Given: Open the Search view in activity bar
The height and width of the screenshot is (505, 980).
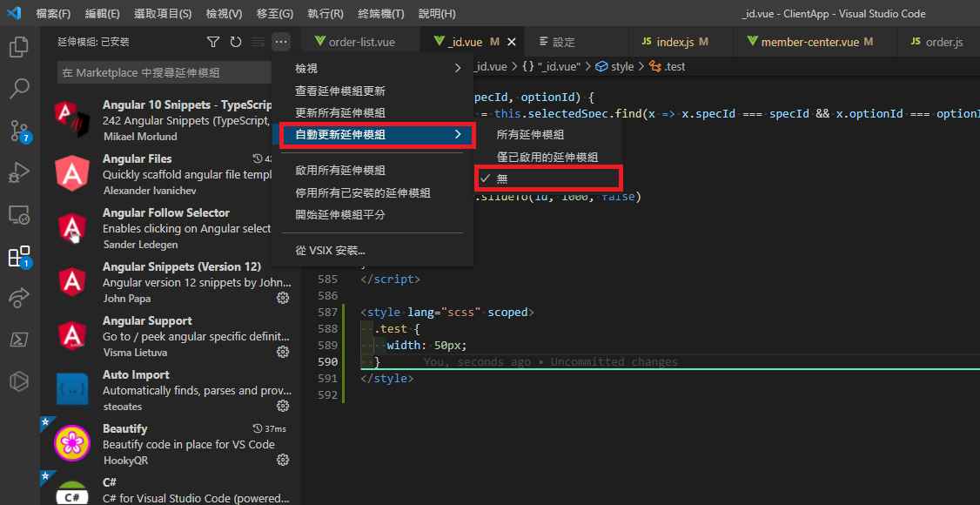Looking at the screenshot, I should [x=19, y=88].
